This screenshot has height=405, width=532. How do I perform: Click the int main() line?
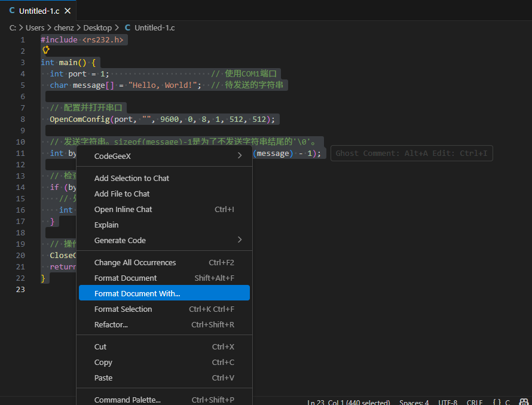[68, 62]
